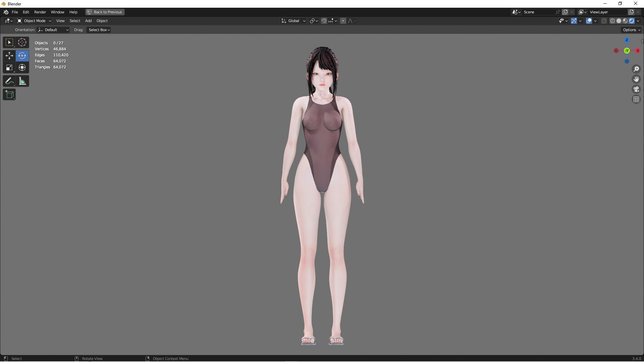This screenshot has width=644, height=362.
Task: Toggle X-ray mode
Action: click(x=604, y=21)
